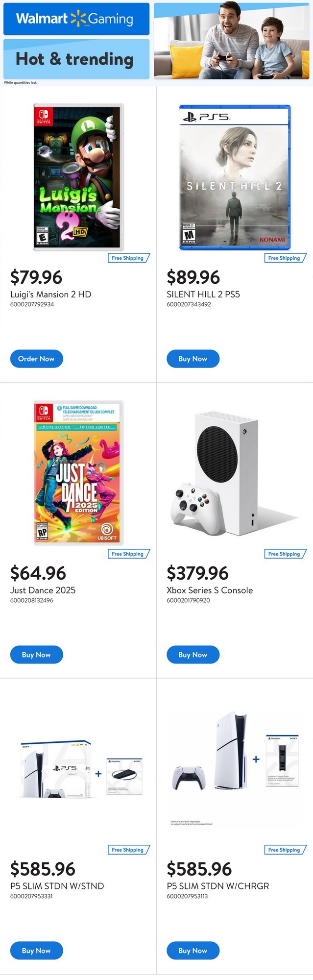Buy Now the P5 SLIM STDN W/STND
This screenshot has width=313, height=980.
click(x=36, y=951)
